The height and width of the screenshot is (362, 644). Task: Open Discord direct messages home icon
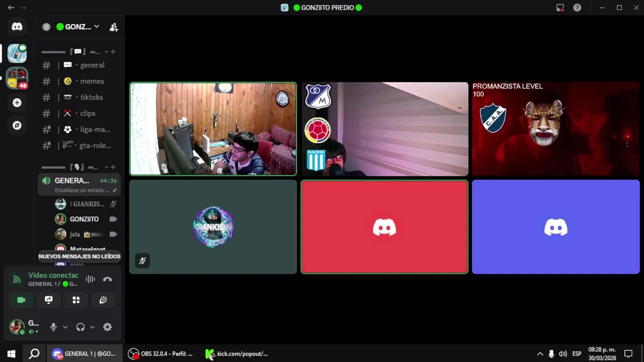[x=17, y=27]
